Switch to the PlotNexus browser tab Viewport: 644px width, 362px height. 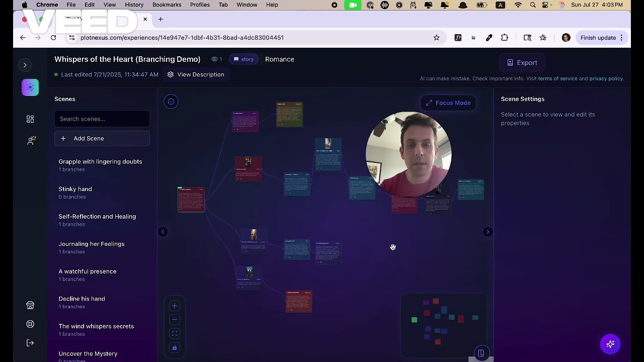[91, 19]
